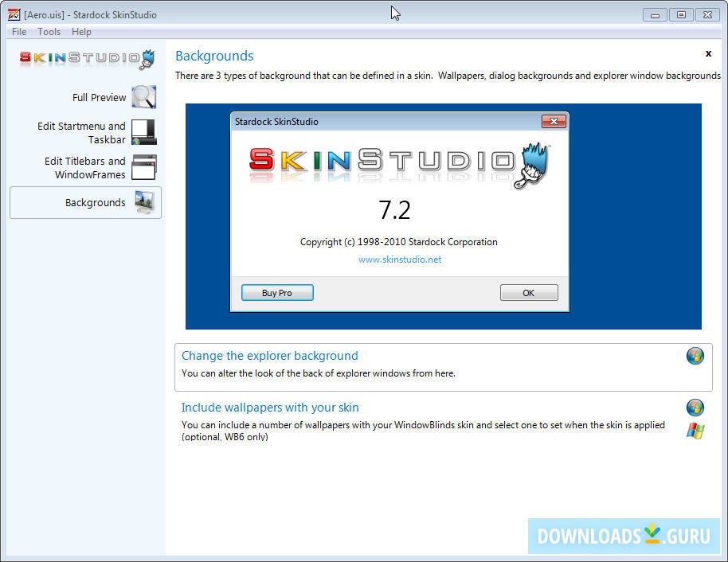
Task: Maximize the SkinStudio main window
Action: pos(681,15)
